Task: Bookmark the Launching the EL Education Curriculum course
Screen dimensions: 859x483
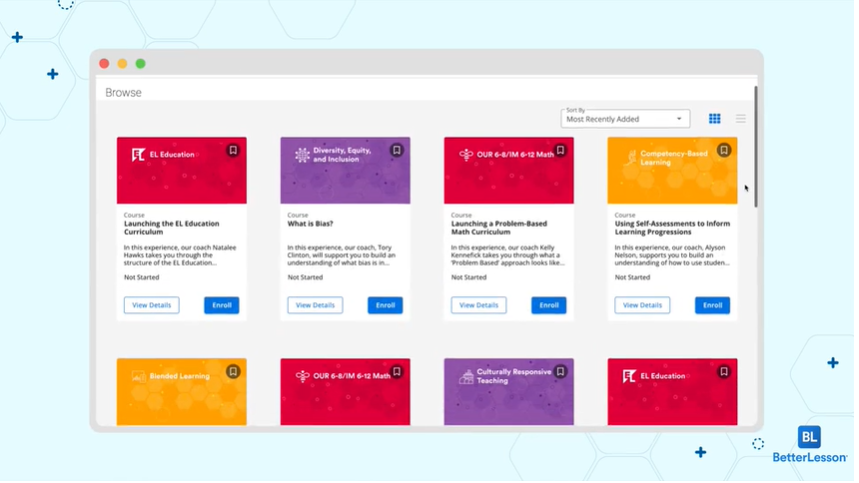Action: 234,151
